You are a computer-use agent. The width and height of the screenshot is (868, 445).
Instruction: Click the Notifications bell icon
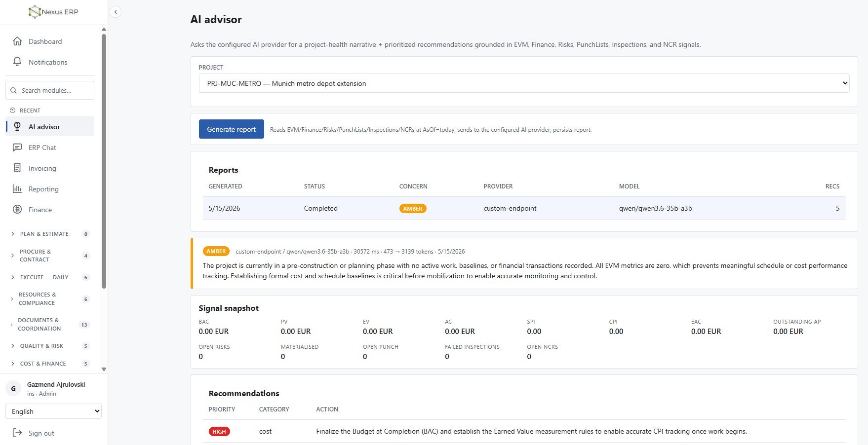coord(17,62)
